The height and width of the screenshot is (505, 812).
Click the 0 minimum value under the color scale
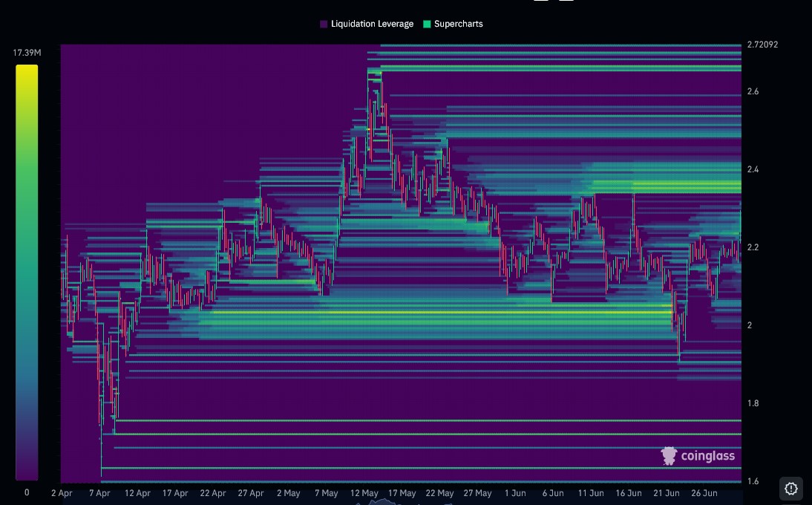coord(27,492)
